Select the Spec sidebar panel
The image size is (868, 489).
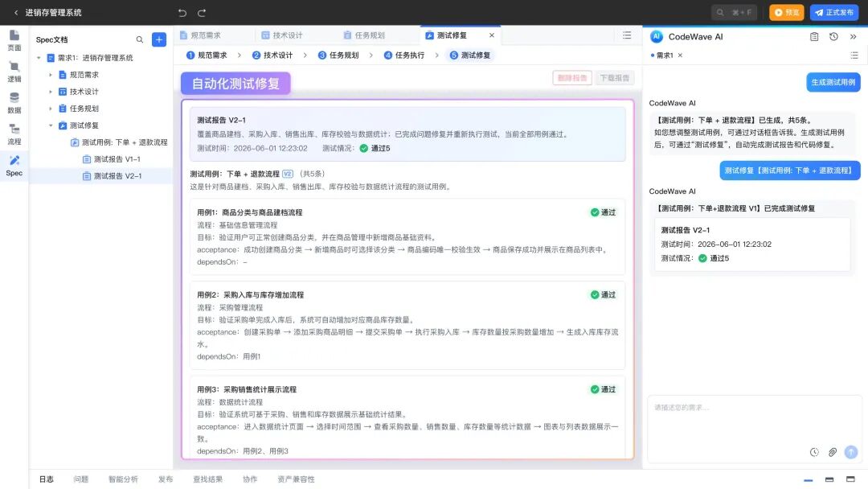14,166
